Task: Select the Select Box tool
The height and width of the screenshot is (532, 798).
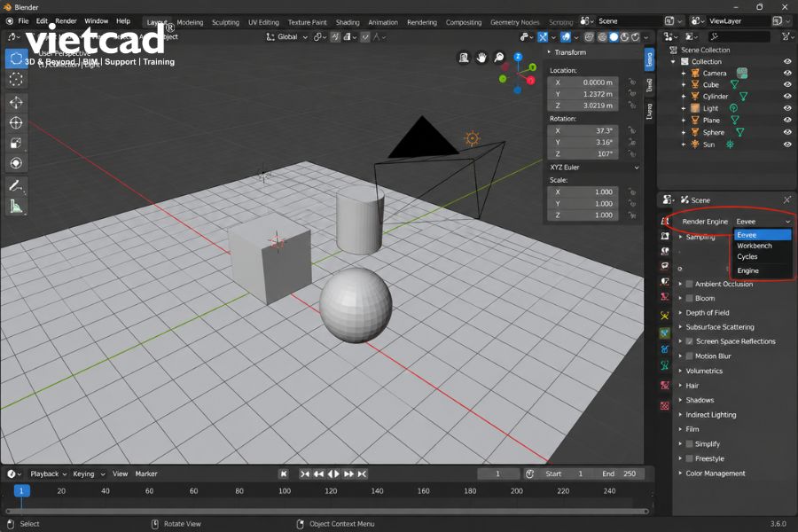Action: [x=16, y=59]
